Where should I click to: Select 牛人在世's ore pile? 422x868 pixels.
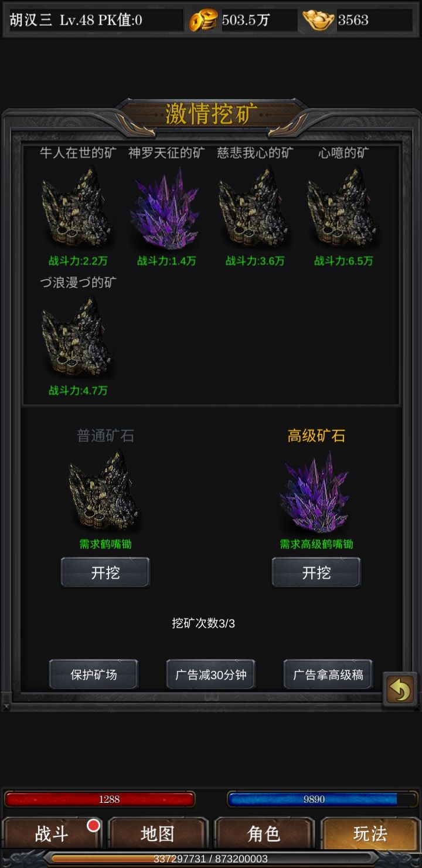click(77, 207)
